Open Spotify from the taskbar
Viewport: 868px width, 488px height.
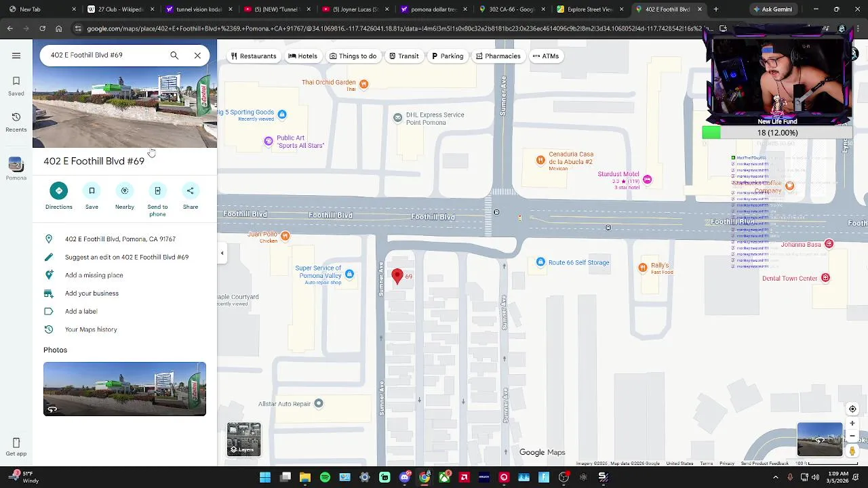coord(325,477)
